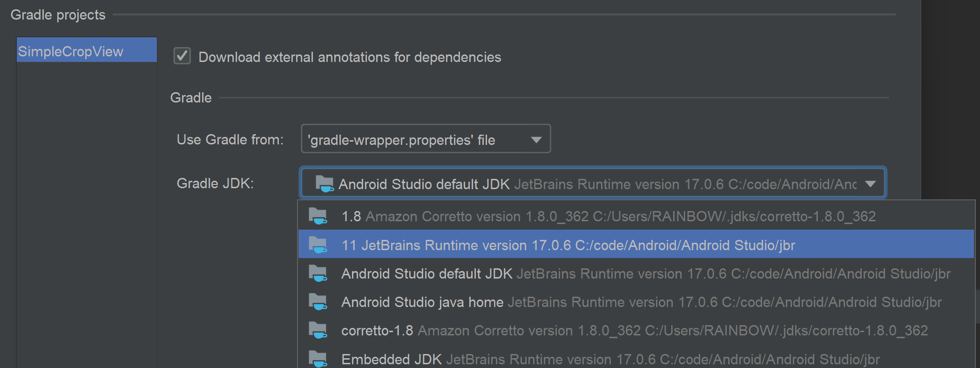Choose 11 JetBrains Runtime JDK option

pyautogui.click(x=636, y=245)
